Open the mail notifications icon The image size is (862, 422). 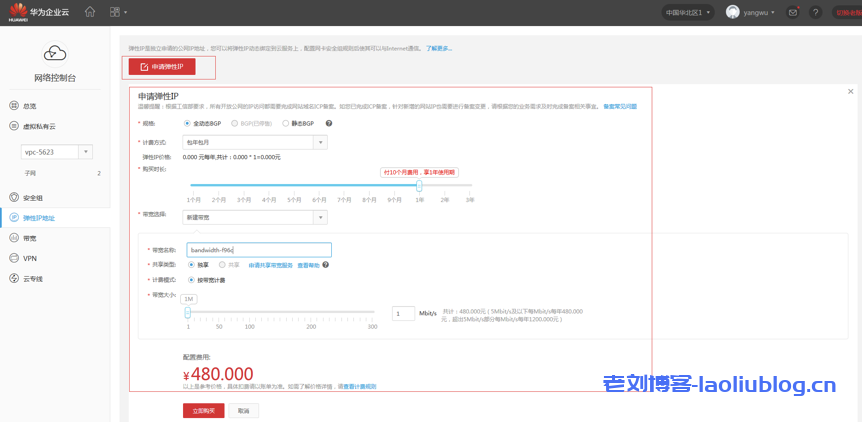point(793,12)
